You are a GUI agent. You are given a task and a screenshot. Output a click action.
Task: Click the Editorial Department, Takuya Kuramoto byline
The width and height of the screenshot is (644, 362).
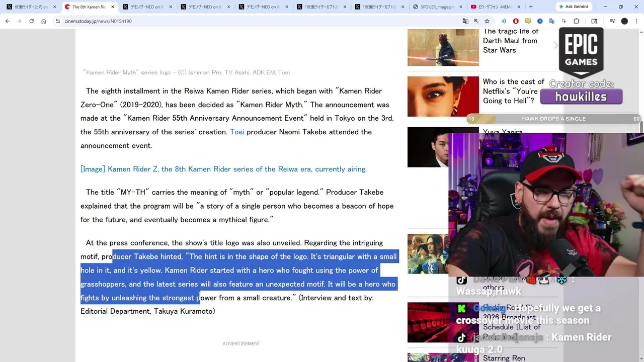pos(148,311)
